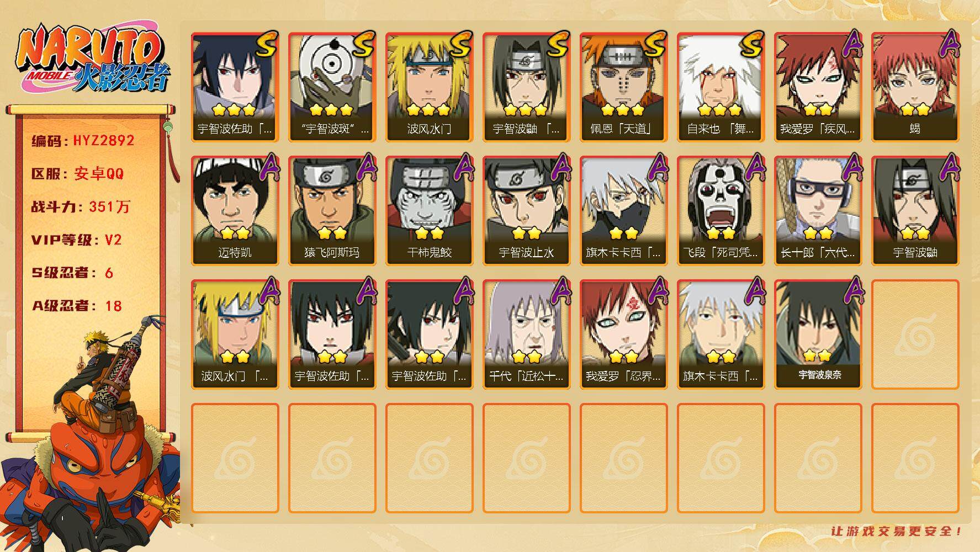The width and height of the screenshot is (980, 552).
Task: Click the 千代 elder ninja card
Action: [526, 335]
